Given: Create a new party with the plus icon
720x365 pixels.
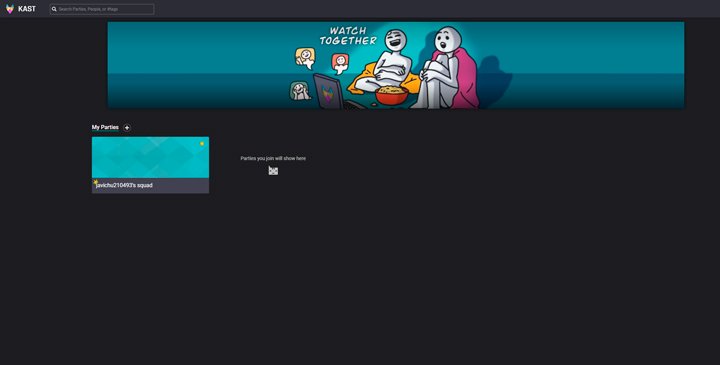Looking at the screenshot, I should 127,128.
